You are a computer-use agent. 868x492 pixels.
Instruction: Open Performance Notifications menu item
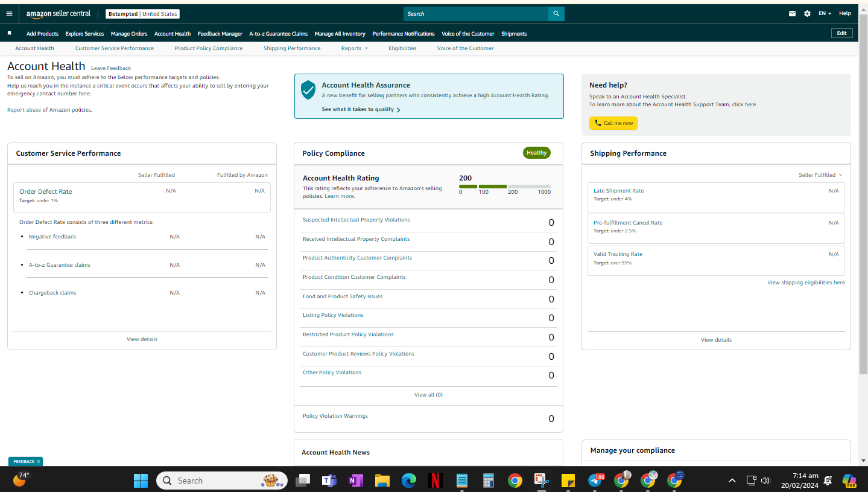pos(403,34)
